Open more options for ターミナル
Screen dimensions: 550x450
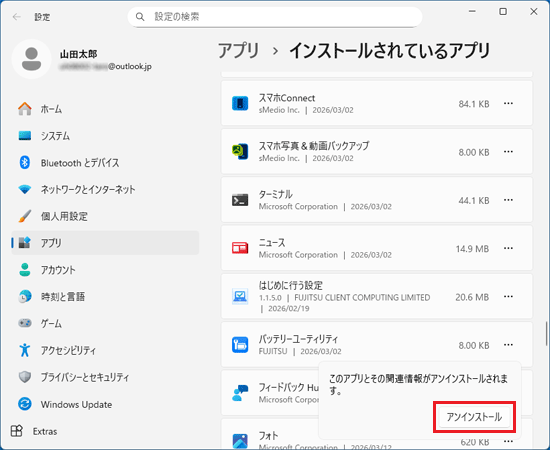coord(508,200)
